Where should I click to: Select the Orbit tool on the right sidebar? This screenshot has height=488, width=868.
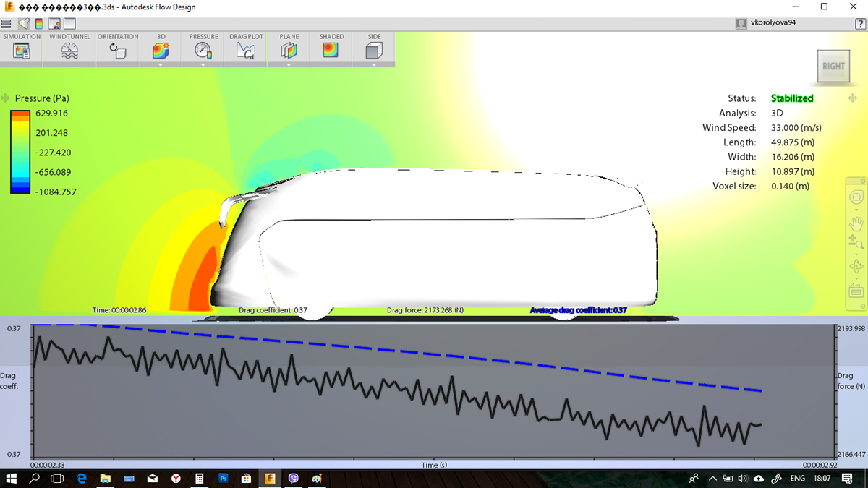click(855, 265)
